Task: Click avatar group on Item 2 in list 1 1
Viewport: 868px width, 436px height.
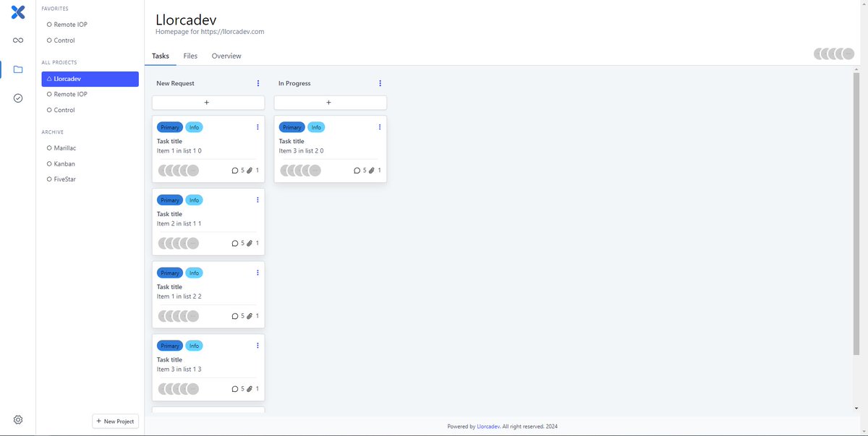Action: pos(179,244)
